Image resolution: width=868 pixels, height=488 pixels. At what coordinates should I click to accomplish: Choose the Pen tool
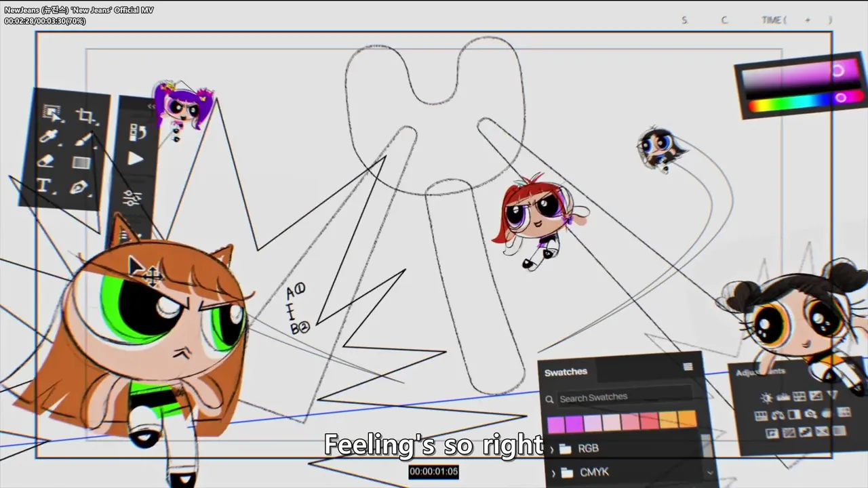(79, 186)
